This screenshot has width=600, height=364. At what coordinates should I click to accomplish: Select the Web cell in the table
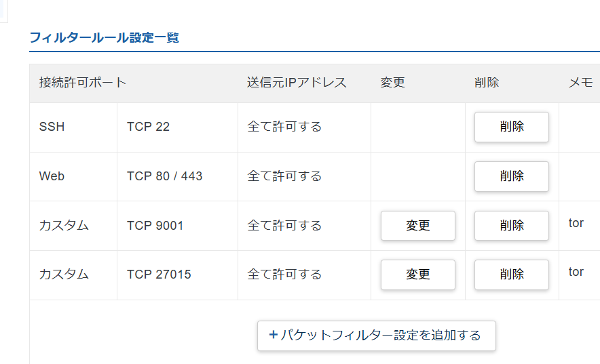[x=52, y=176]
